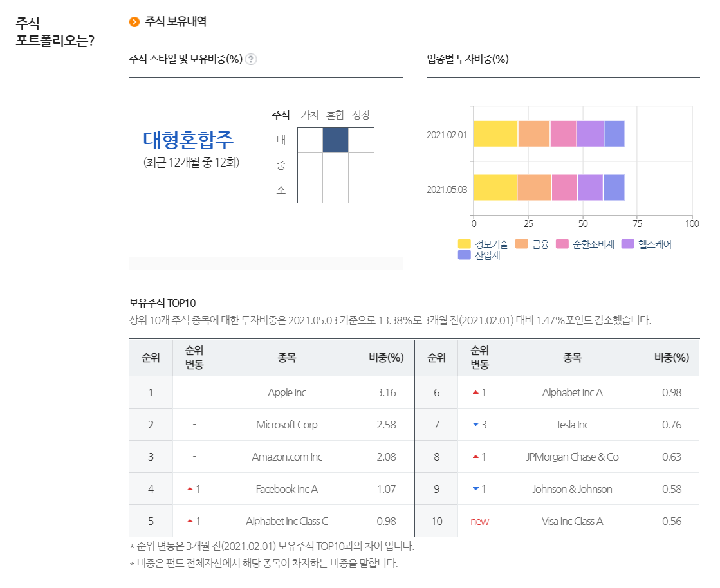Click the JPMorgan weight 0.63
The width and height of the screenshot is (720, 588).
tap(672, 457)
